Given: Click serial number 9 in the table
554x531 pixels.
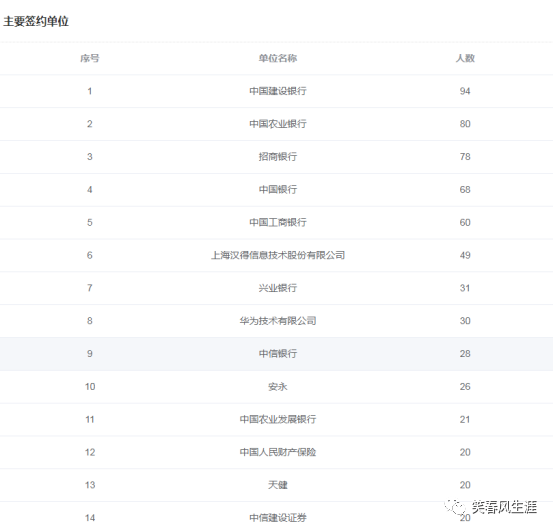Looking at the screenshot, I should [x=90, y=354].
